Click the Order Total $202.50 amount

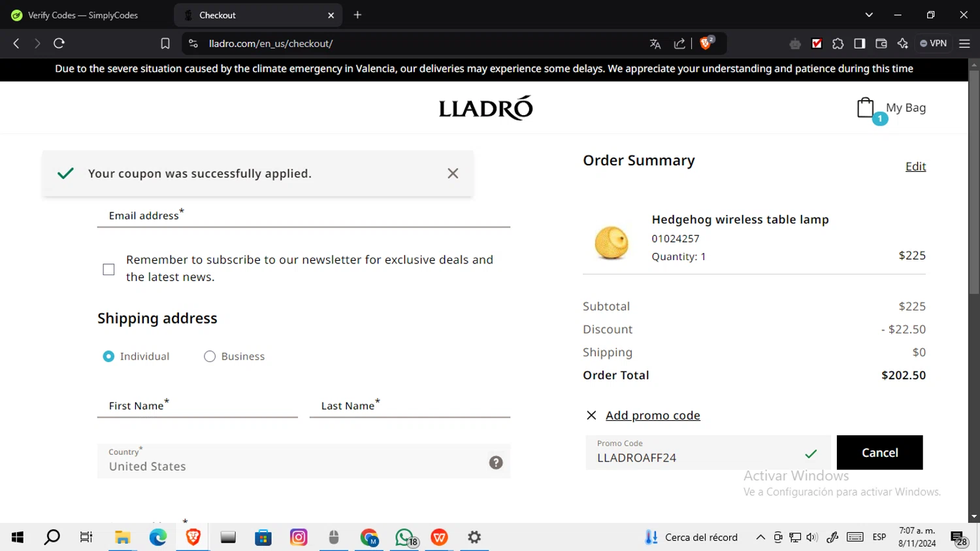tap(904, 375)
